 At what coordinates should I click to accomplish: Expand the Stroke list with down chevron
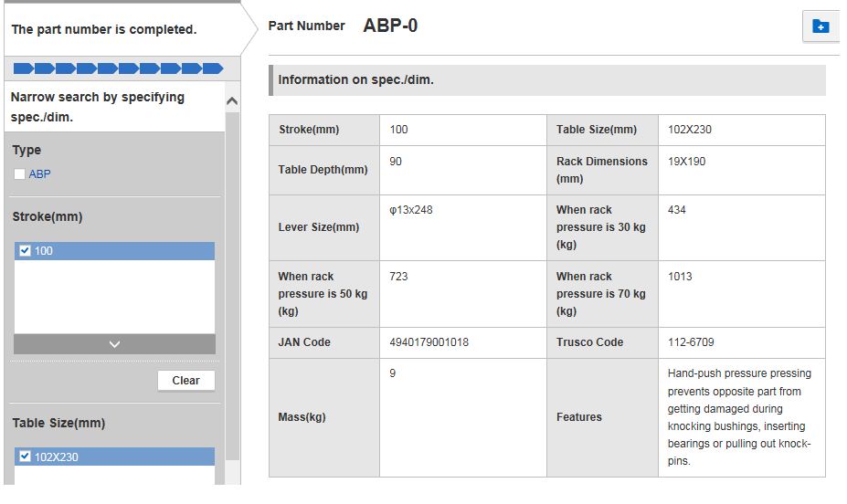click(114, 344)
